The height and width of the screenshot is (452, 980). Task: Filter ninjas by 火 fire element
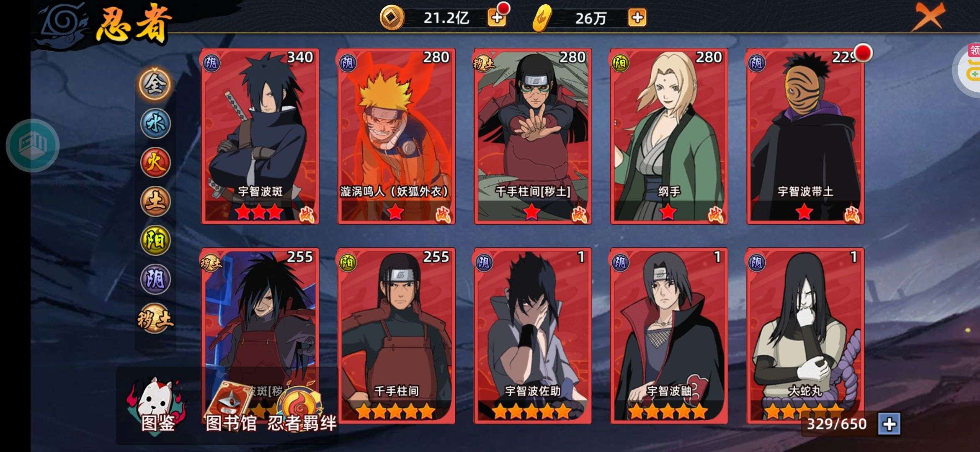coord(155,162)
